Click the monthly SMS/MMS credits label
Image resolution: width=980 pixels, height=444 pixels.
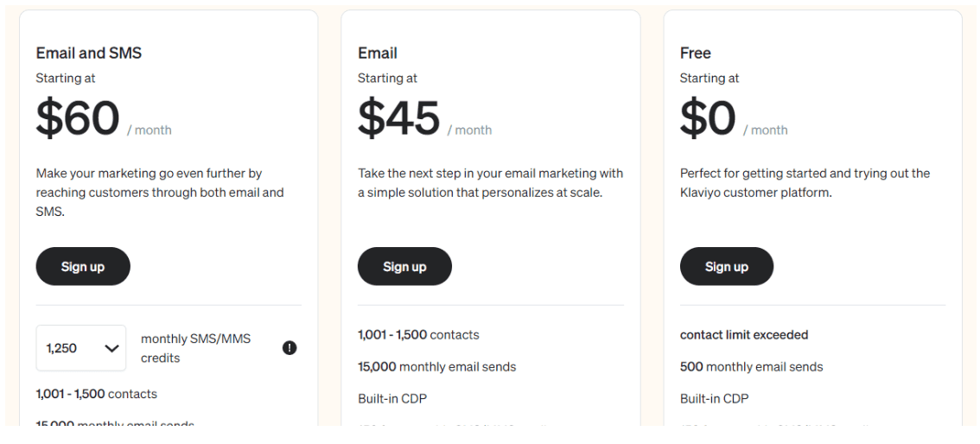coord(195,348)
